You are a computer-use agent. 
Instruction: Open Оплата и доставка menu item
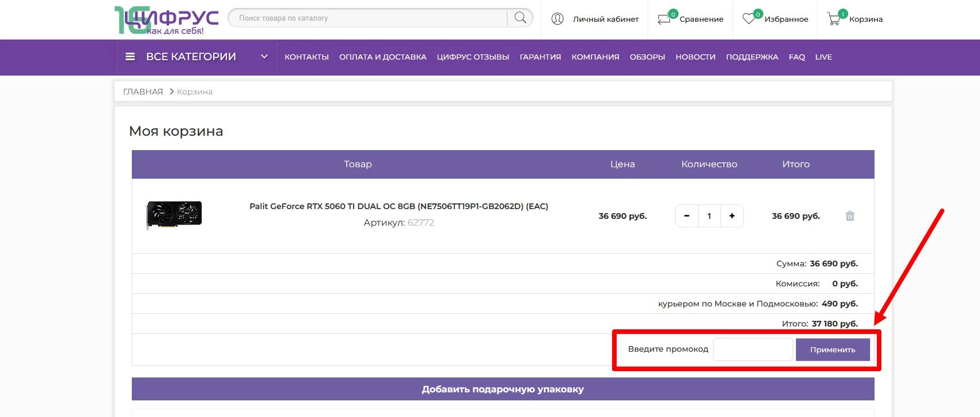382,57
